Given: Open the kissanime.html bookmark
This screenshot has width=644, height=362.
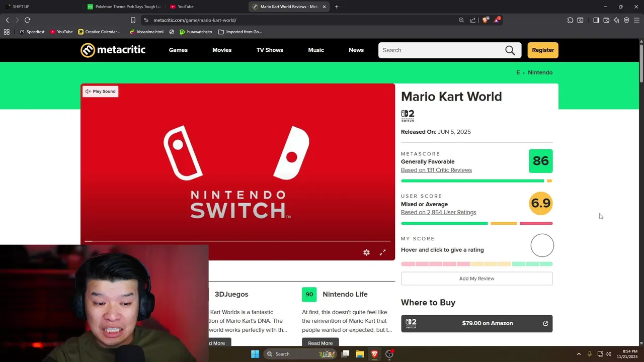Looking at the screenshot, I should pos(146,32).
